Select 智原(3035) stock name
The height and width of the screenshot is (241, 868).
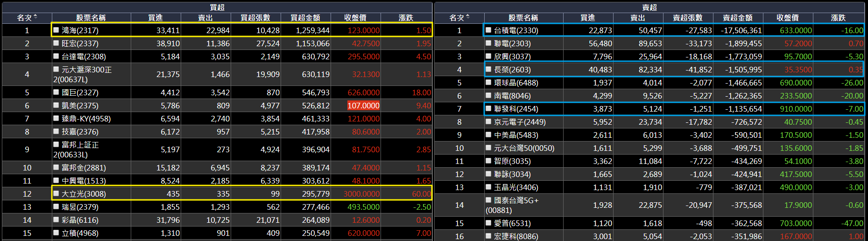tap(512, 161)
